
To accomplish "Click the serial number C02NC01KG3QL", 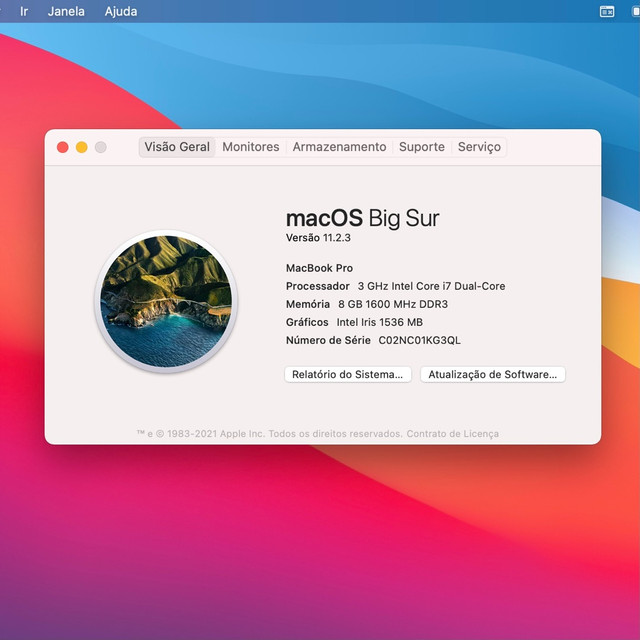I will [420, 340].
